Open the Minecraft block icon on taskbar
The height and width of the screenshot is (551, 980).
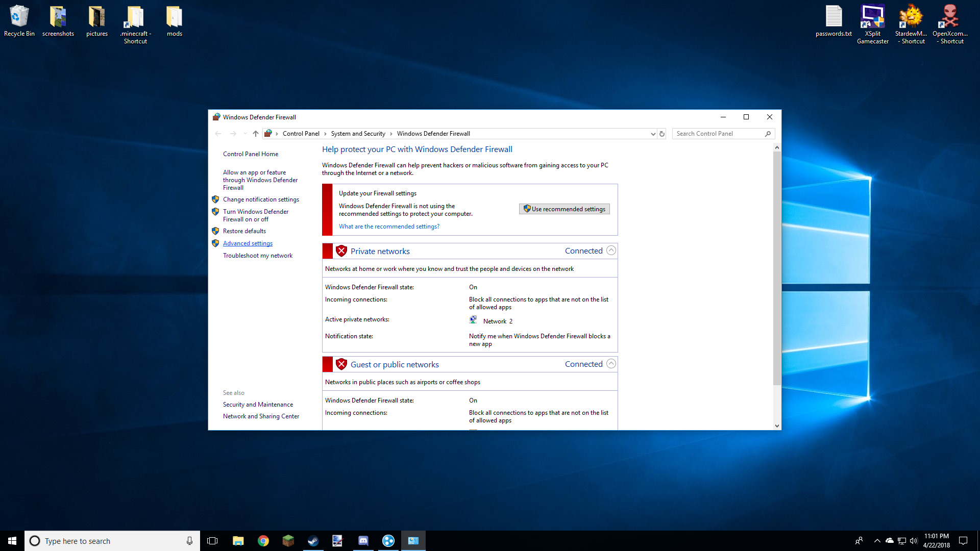tap(288, 541)
